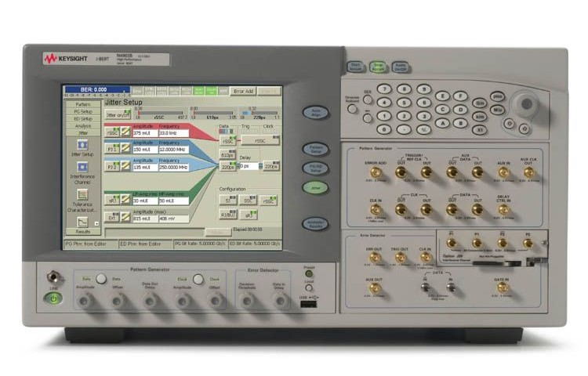Switch to the PG Setup menu
This screenshot has width=588, height=376.
[82, 111]
